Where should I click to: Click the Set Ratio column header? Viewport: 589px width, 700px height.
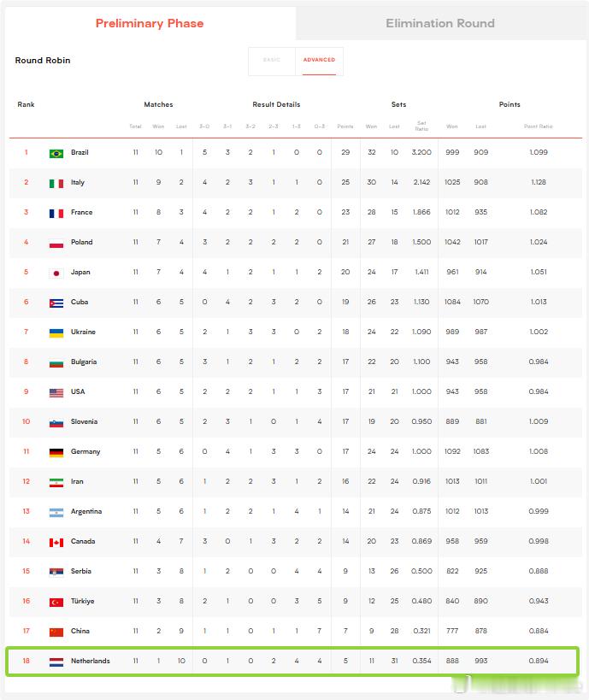coord(421,126)
